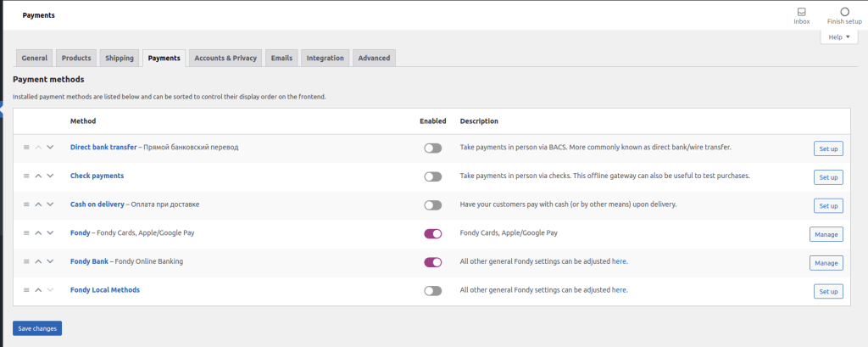Screen dimensions: 868x347
Task: Turn off the Fondy Bank switch
Action: pyautogui.click(x=432, y=262)
